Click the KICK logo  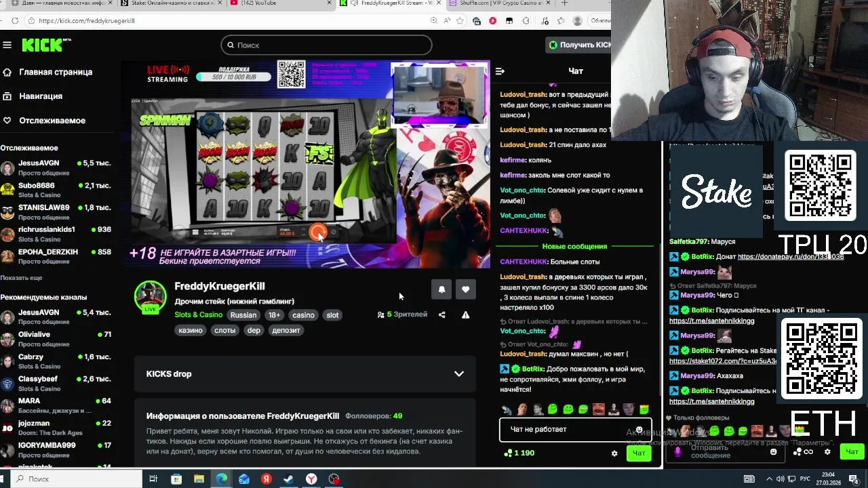(x=46, y=45)
